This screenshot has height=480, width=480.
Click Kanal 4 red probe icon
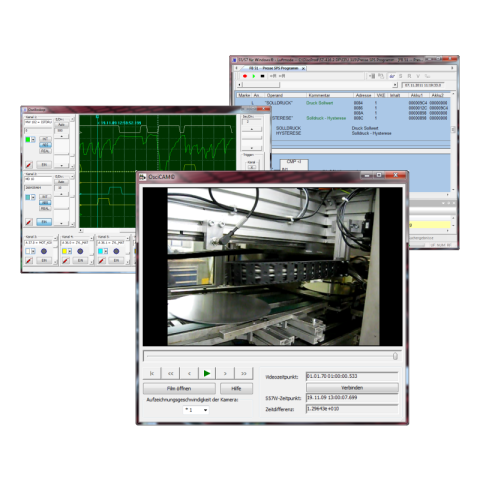(65, 260)
